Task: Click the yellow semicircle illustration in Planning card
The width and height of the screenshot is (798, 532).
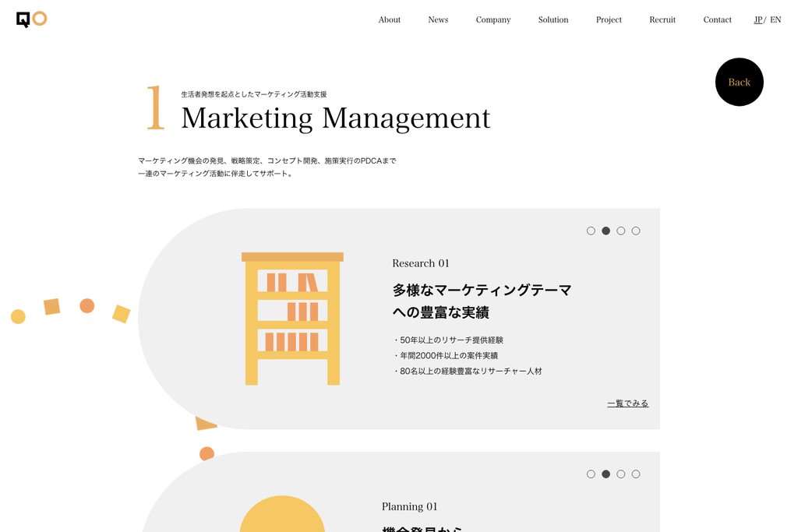Action: 282,513
